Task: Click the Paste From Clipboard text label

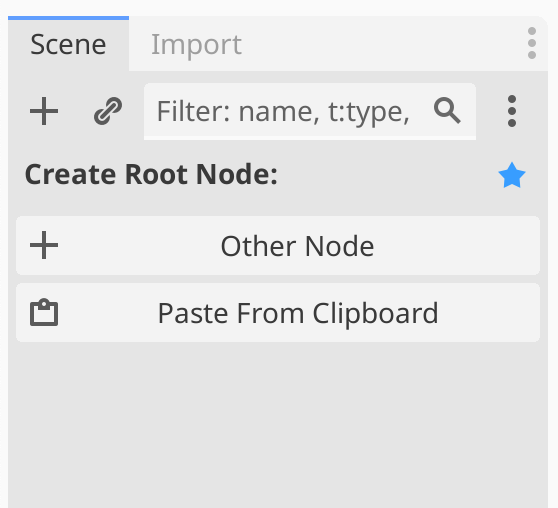Action: (x=298, y=314)
